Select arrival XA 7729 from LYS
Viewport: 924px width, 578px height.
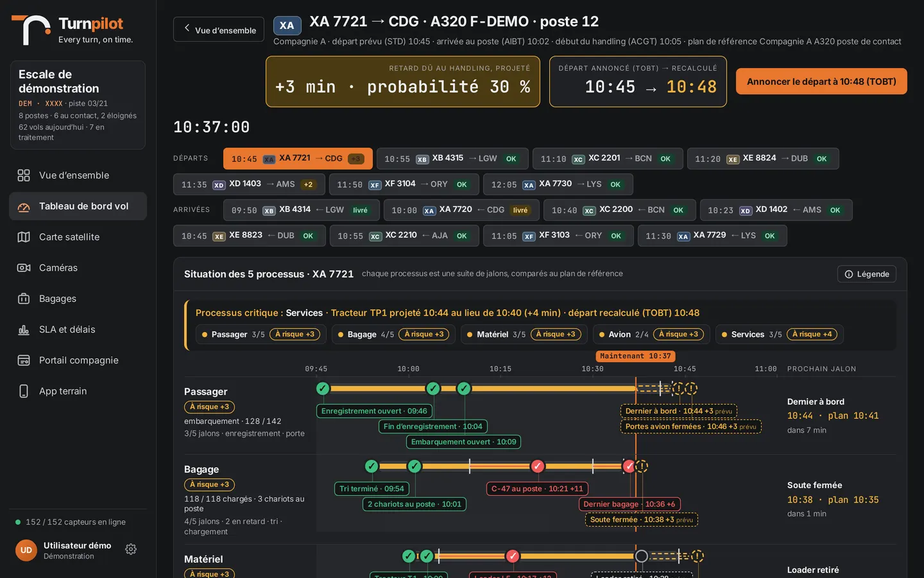pos(712,236)
